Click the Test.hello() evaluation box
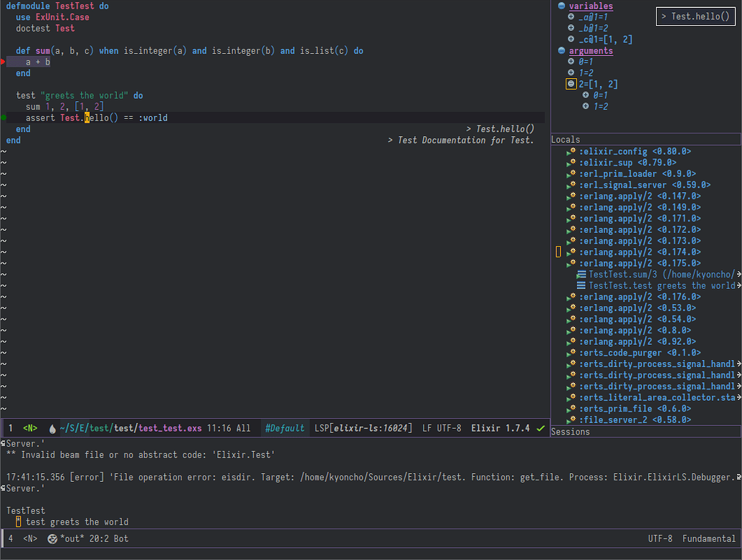 click(x=695, y=16)
